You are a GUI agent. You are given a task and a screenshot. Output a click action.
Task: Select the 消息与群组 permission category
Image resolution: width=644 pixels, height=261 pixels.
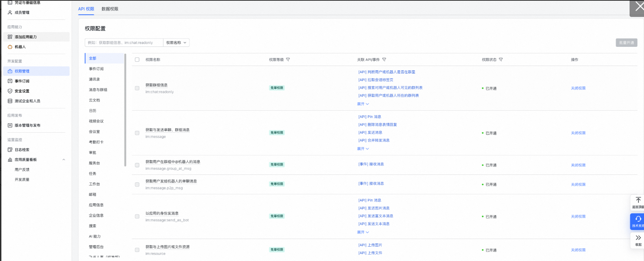click(98, 90)
